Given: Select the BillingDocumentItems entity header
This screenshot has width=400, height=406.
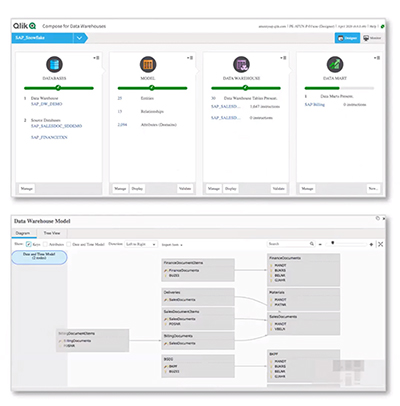Looking at the screenshot, I should [93, 333].
